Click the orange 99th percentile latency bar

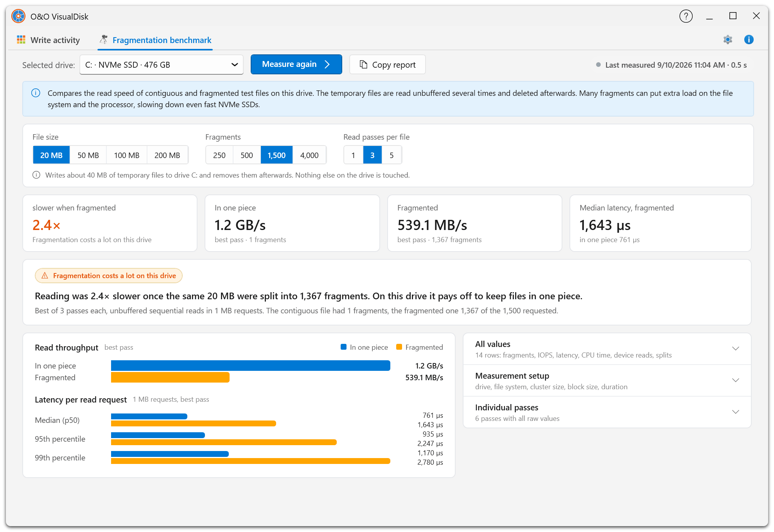coord(251,461)
